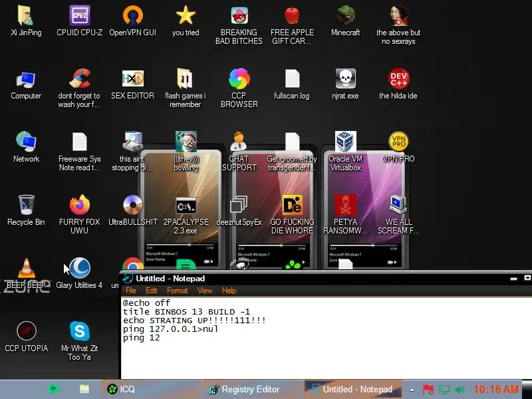This screenshot has height=399, width=532.
Task: Click the '@echo off' line in Notepad
Action: coord(146,303)
